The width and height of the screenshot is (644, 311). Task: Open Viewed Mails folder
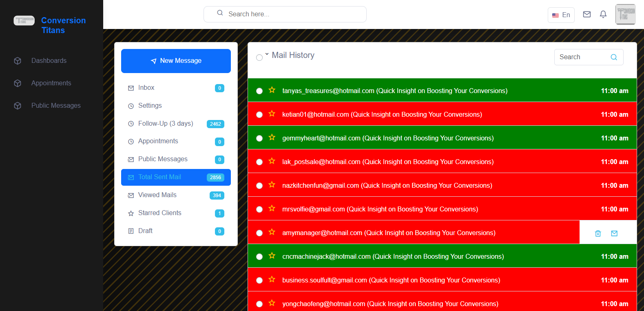coord(157,195)
